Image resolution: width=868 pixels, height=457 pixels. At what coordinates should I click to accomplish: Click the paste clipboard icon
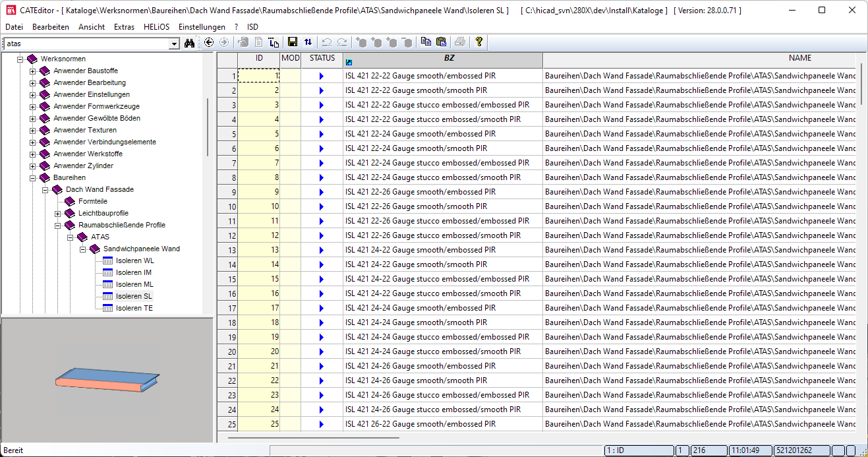click(441, 42)
